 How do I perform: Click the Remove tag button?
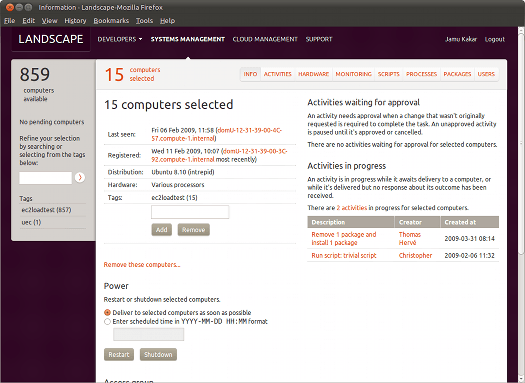194,230
